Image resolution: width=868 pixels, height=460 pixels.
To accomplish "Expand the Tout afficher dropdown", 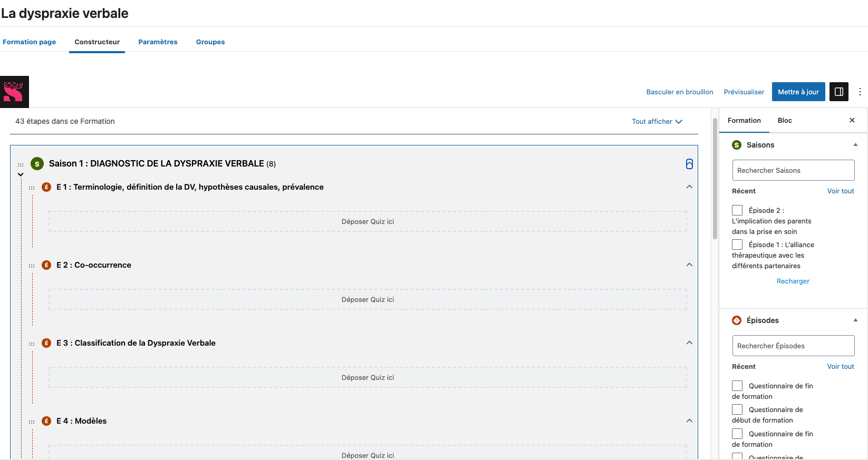I will pyautogui.click(x=657, y=122).
